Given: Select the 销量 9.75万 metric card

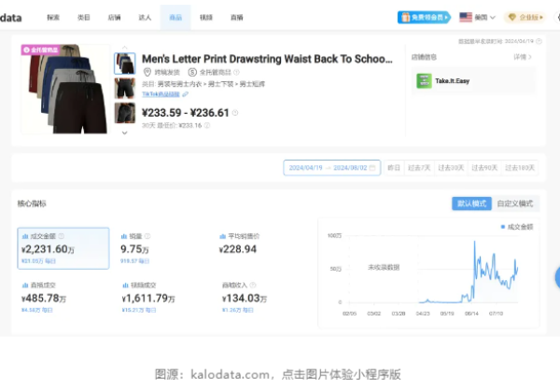Looking at the screenshot, I should [135, 248].
